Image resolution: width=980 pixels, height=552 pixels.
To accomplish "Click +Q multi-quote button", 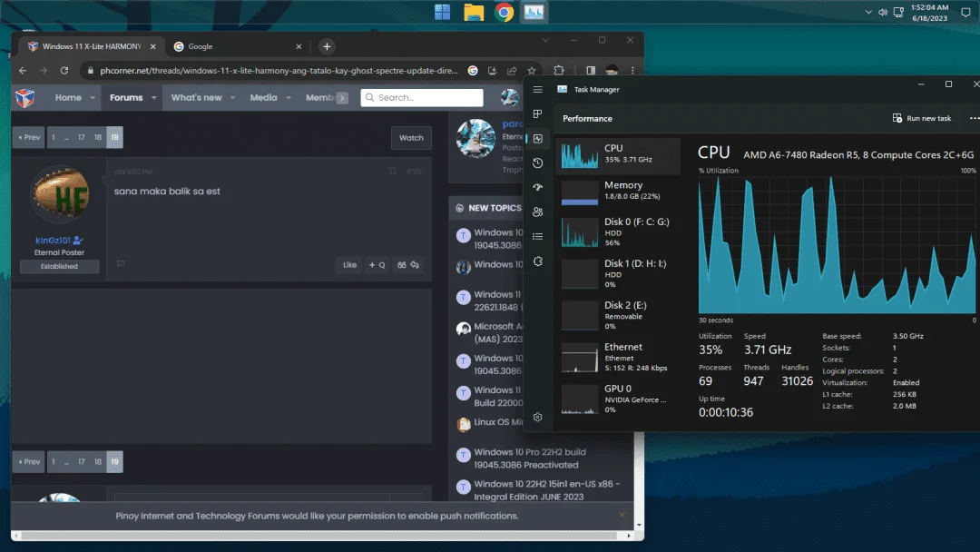I will pos(377,265).
